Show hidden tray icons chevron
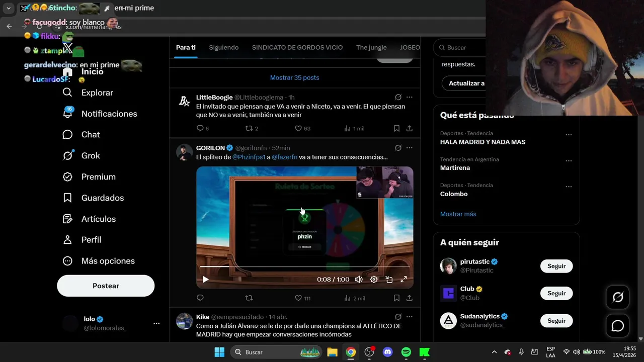The width and height of the screenshot is (644, 362). coord(494,352)
